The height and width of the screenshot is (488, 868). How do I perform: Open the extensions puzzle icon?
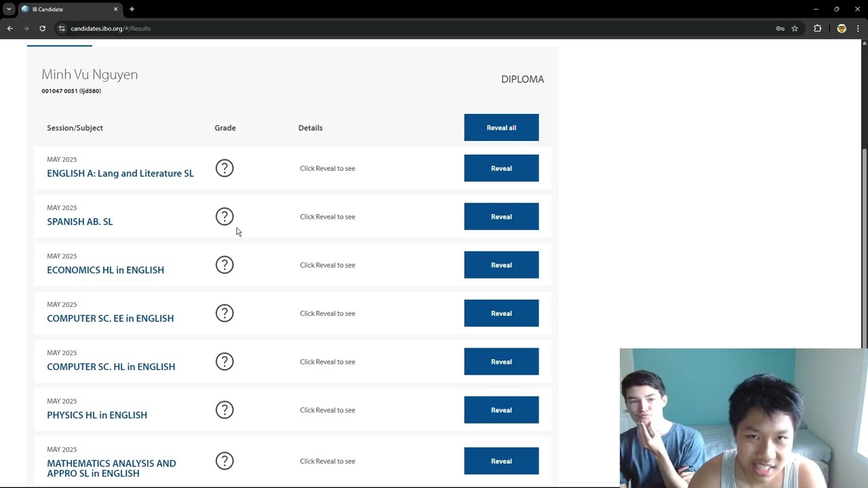coord(817,28)
